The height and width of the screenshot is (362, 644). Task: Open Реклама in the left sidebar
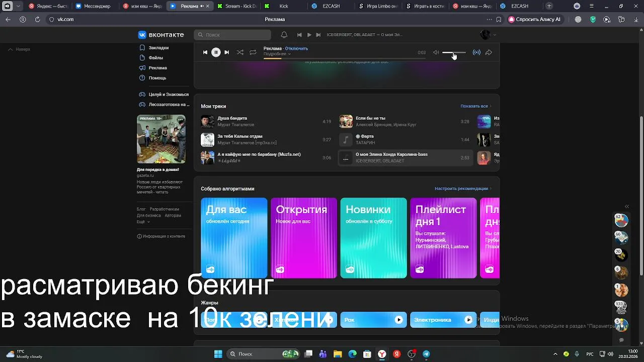tap(157, 68)
